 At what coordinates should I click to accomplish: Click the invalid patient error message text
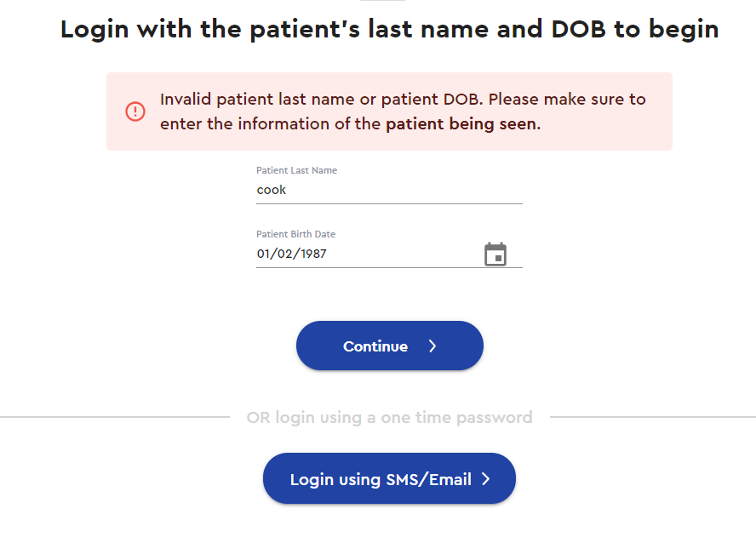pos(403,111)
